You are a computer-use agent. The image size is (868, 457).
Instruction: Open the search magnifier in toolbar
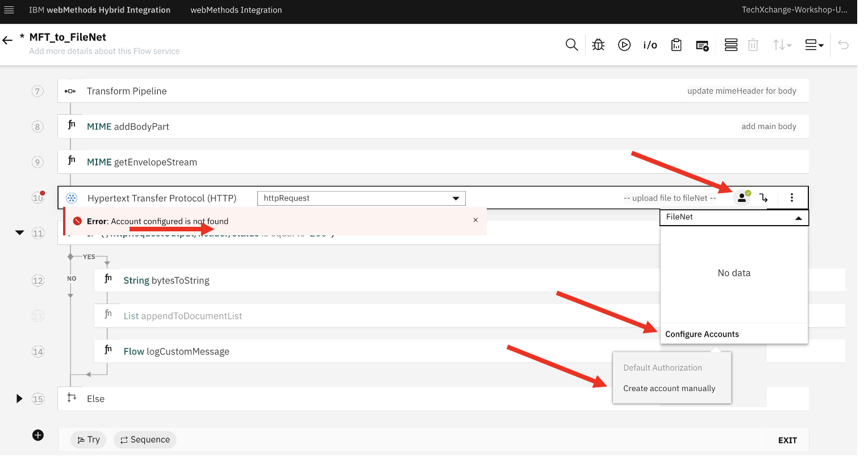coord(571,45)
